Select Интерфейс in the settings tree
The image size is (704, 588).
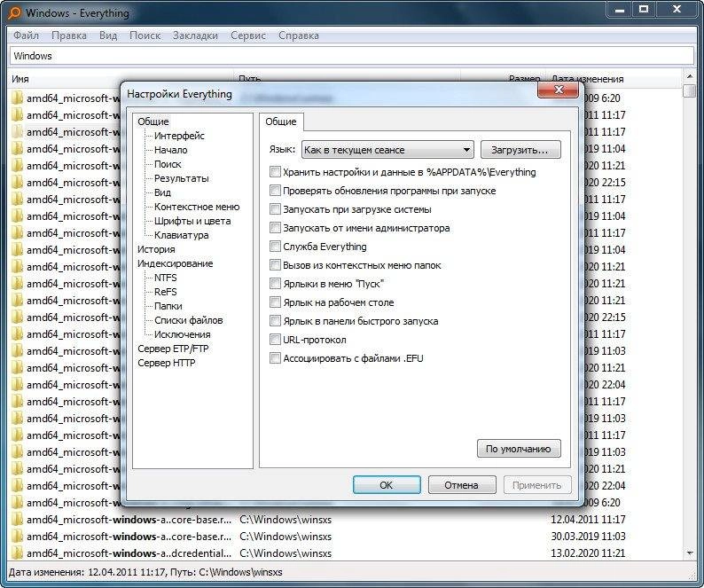pyautogui.click(x=179, y=136)
